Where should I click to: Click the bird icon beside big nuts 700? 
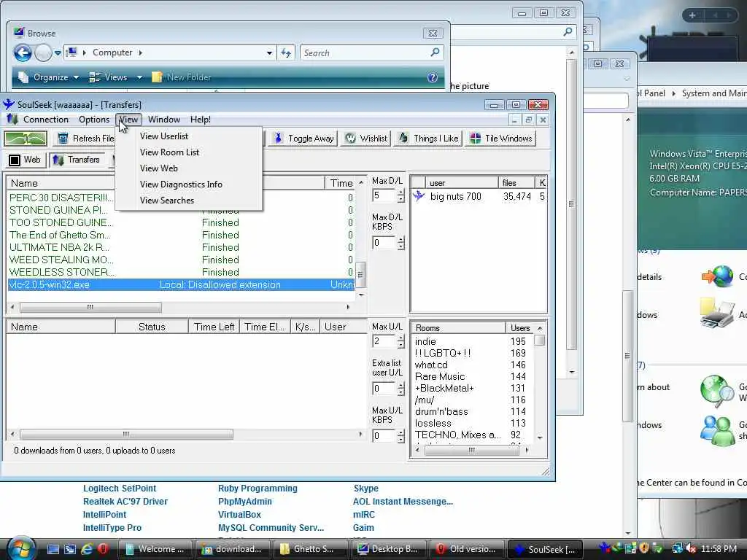coord(418,196)
